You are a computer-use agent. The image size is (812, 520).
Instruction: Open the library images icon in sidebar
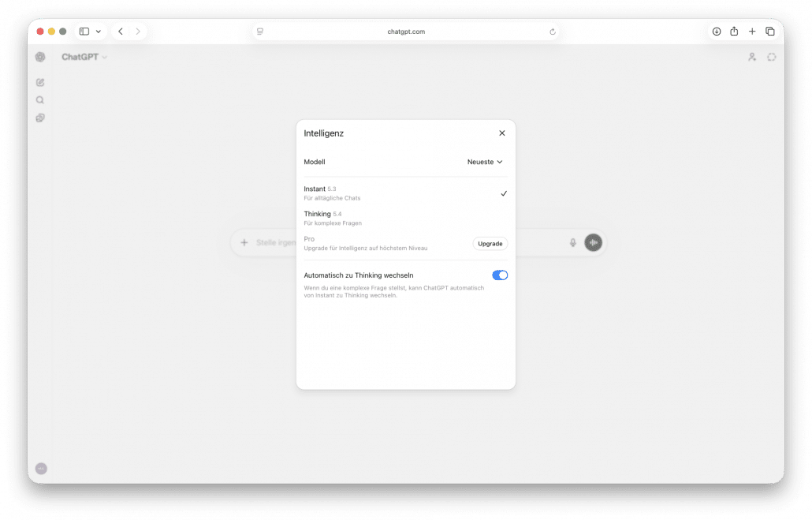[x=40, y=118]
